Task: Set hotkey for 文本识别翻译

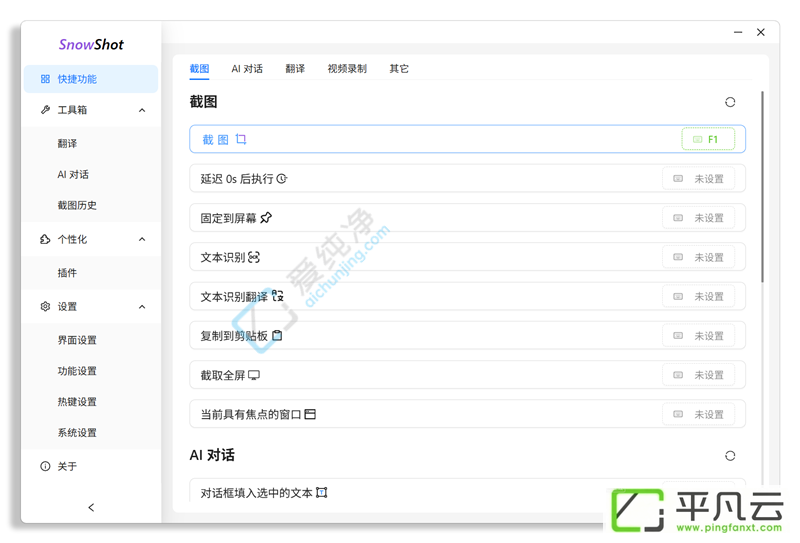Action: coord(698,297)
